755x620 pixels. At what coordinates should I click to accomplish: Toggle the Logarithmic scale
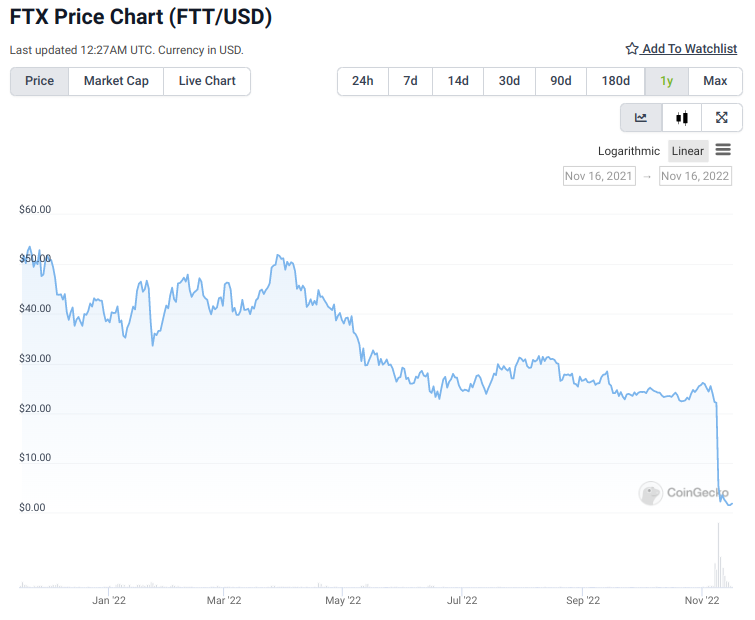tap(629, 151)
